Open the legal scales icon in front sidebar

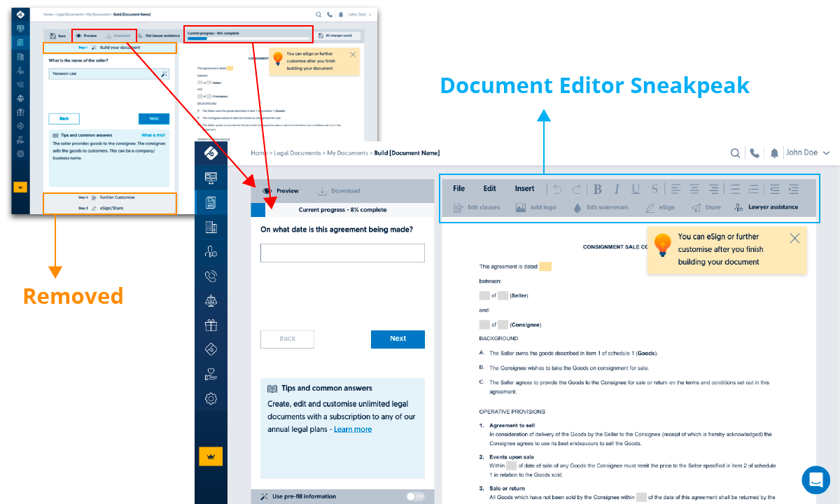pyautogui.click(x=211, y=301)
